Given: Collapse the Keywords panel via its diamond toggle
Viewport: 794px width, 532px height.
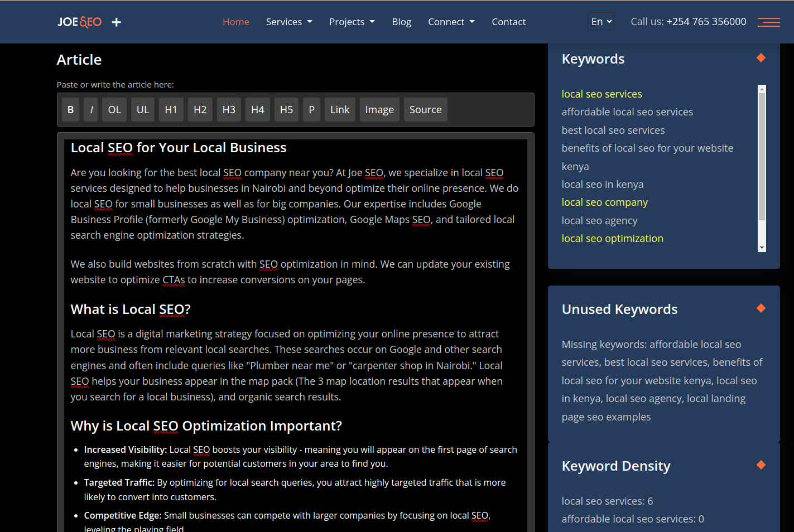Looking at the screenshot, I should (761, 57).
